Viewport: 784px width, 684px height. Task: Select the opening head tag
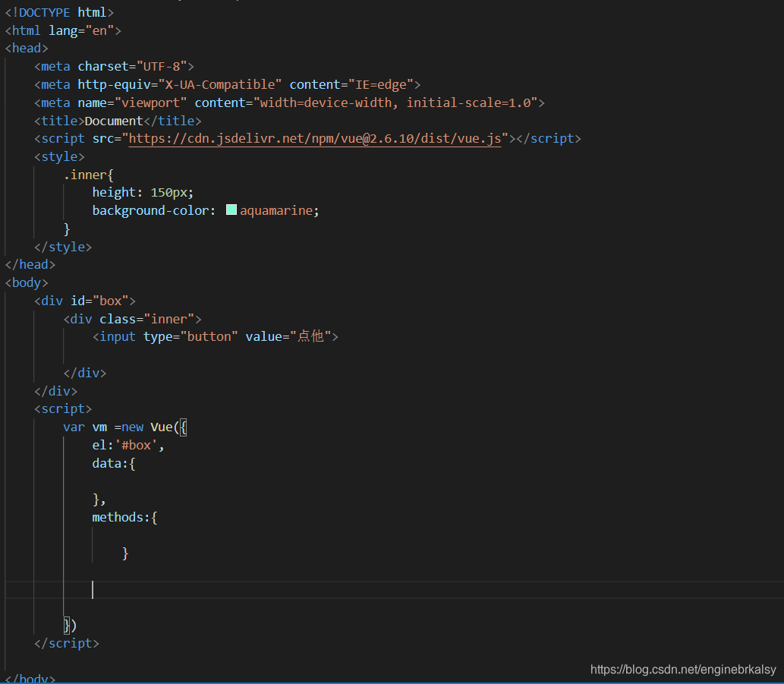click(x=27, y=48)
